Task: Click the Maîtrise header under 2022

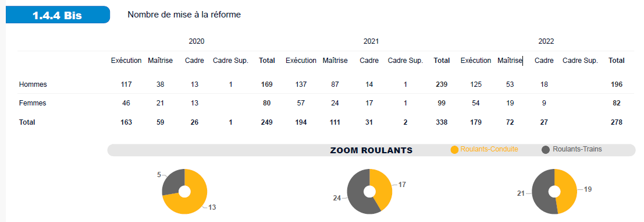Action: coord(510,61)
